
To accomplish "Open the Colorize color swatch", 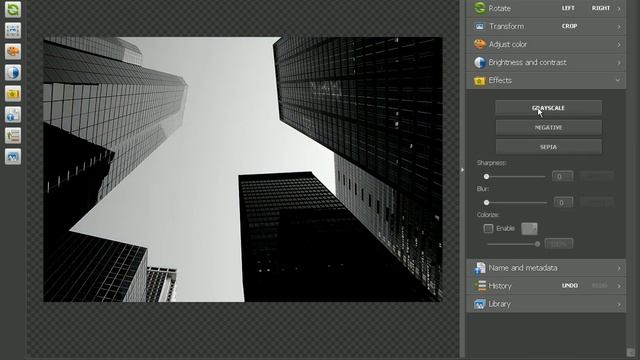I will 529,229.
